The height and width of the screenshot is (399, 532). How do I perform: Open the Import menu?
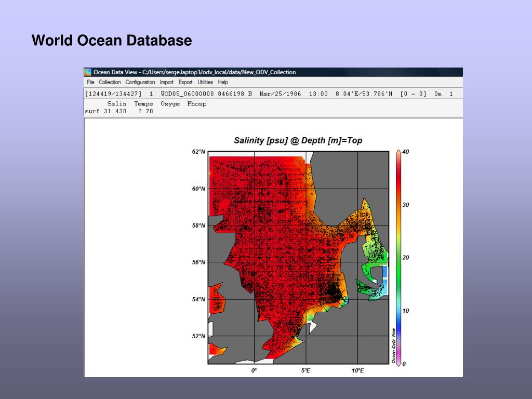167,82
